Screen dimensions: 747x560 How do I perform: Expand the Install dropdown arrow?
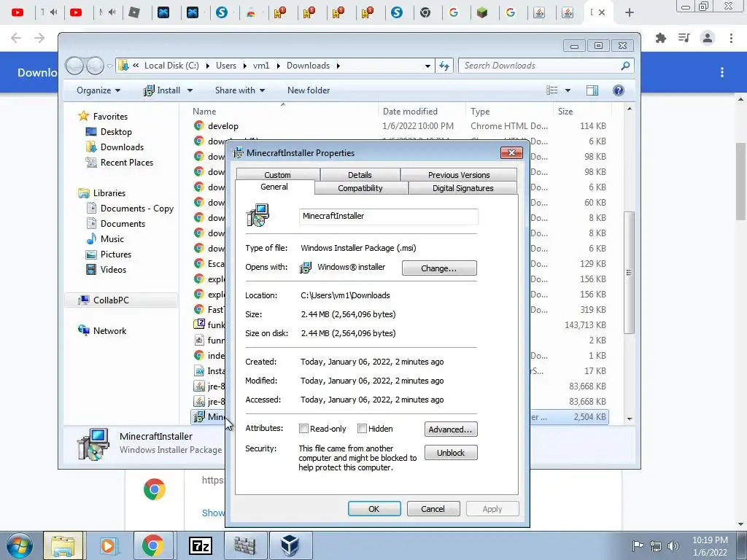pos(190,90)
